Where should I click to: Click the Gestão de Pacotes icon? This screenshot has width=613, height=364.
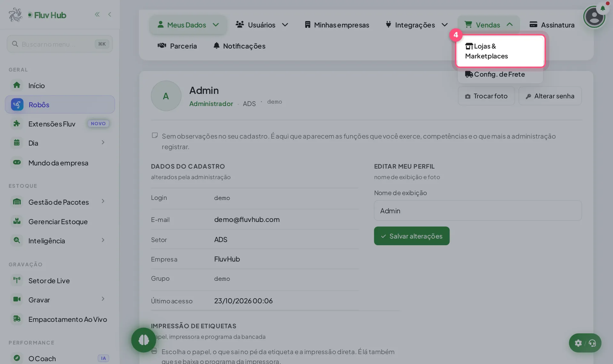(17, 202)
